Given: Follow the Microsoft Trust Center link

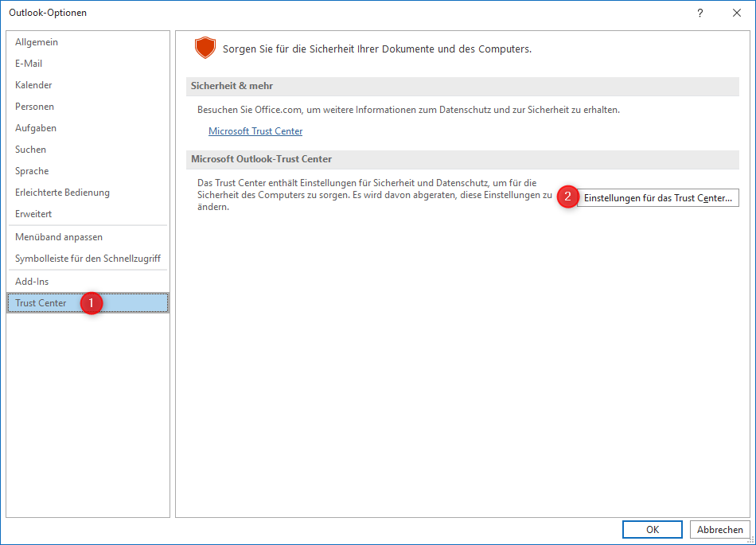Looking at the screenshot, I should (x=255, y=131).
